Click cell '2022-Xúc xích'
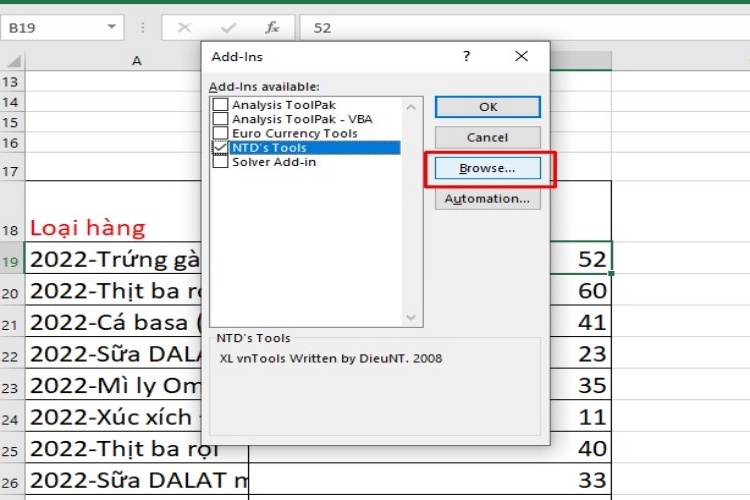 [113, 416]
